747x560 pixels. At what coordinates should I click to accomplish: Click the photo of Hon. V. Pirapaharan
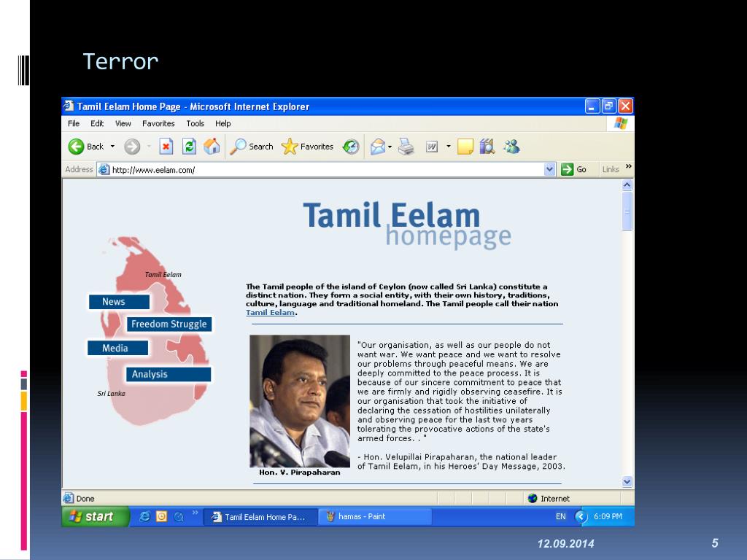click(300, 401)
